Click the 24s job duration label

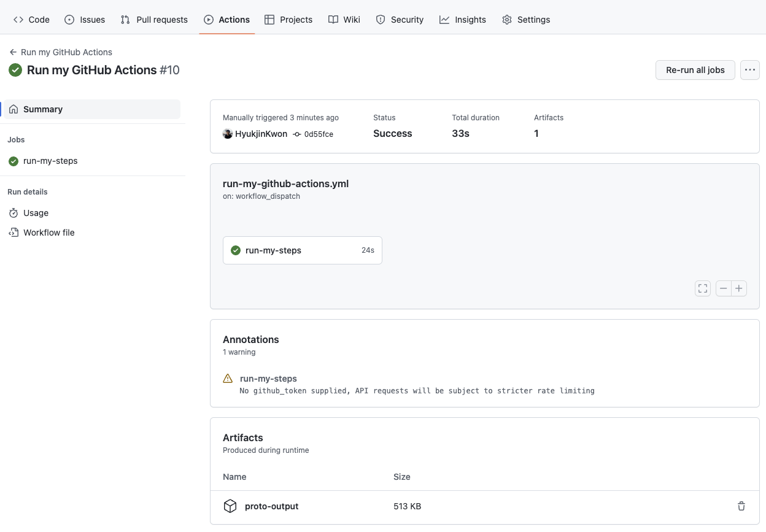point(368,250)
